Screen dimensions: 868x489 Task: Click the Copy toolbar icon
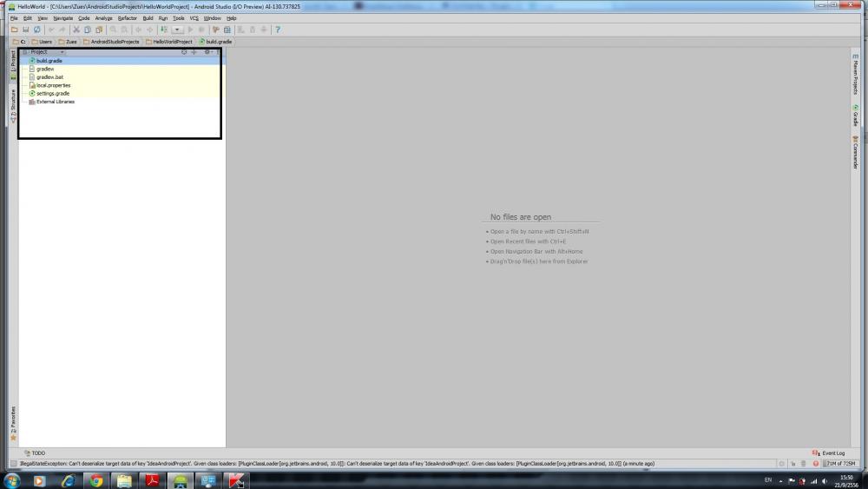click(x=88, y=30)
